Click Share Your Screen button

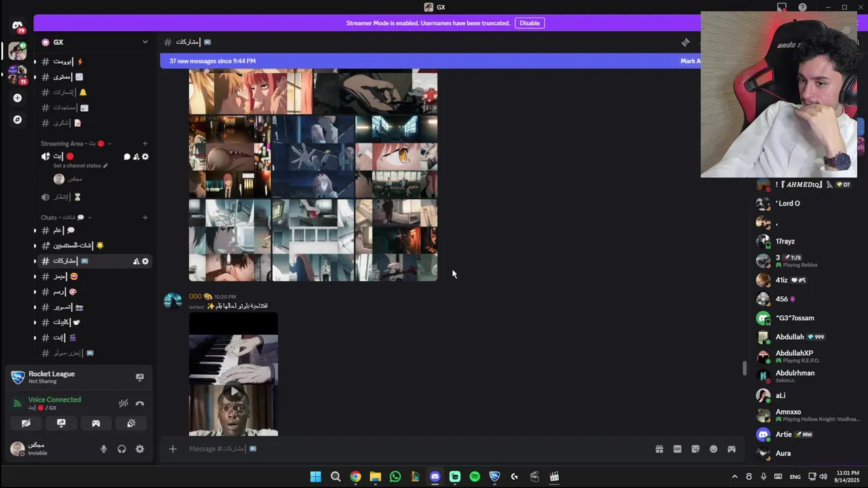(x=61, y=423)
